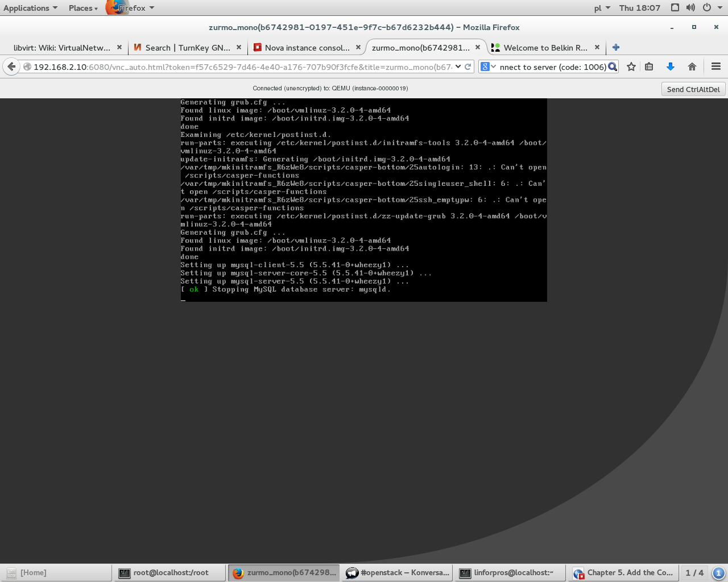
Task: Switch to the Nova instance console tab
Action: (307, 48)
